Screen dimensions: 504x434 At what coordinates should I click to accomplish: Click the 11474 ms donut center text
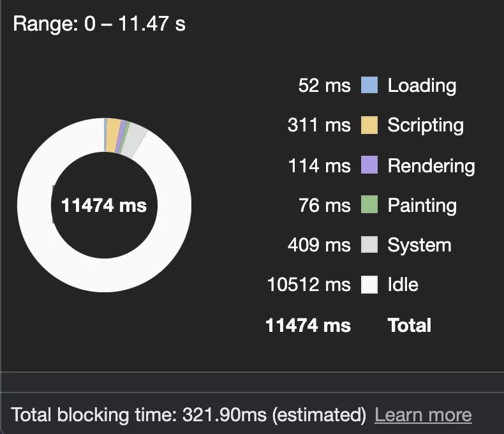[104, 206]
